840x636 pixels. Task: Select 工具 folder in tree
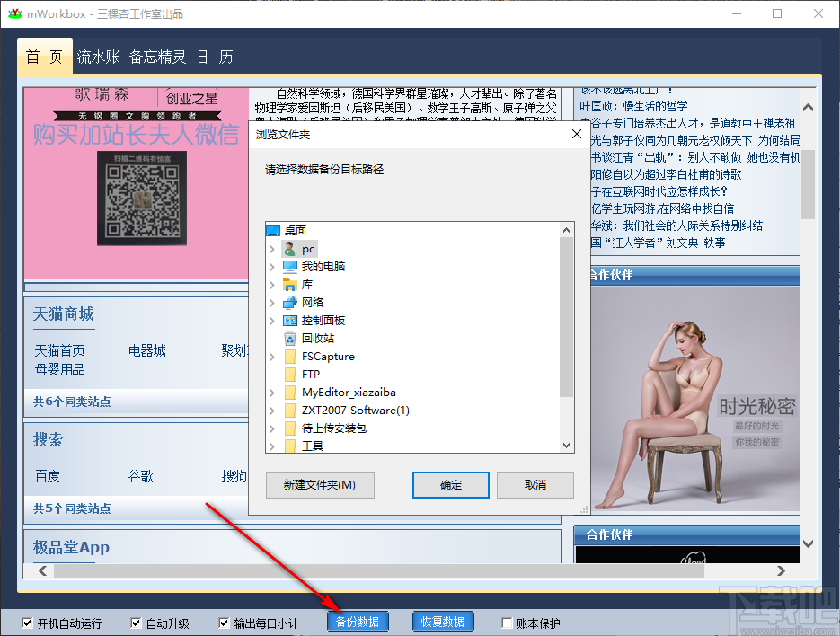click(x=313, y=446)
